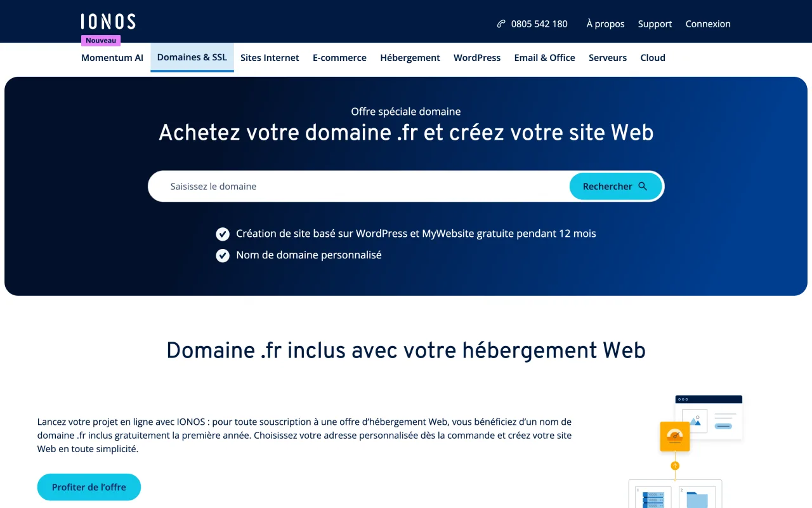Click the 'Achetez votre domaine .fr' headline
This screenshot has height=508, width=812.
click(x=406, y=133)
